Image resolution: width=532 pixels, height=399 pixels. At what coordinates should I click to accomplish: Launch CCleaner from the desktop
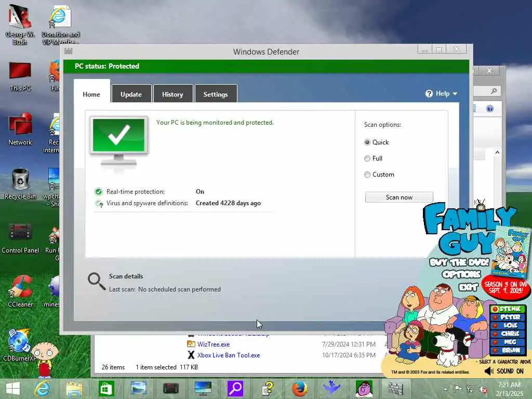point(20,291)
